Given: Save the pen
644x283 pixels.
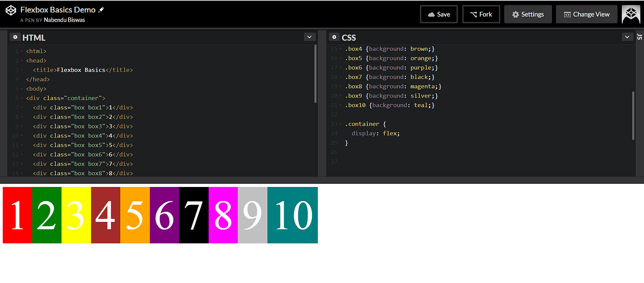Looking at the screenshot, I should click(439, 14).
